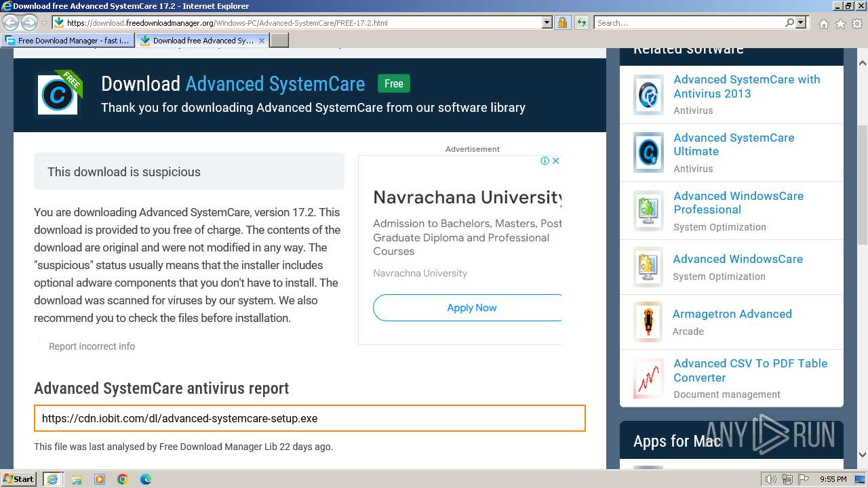Click the network tray icon
The height and width of the screenshot is (488, 868).
pyautogui.click(x=787, y=479)
